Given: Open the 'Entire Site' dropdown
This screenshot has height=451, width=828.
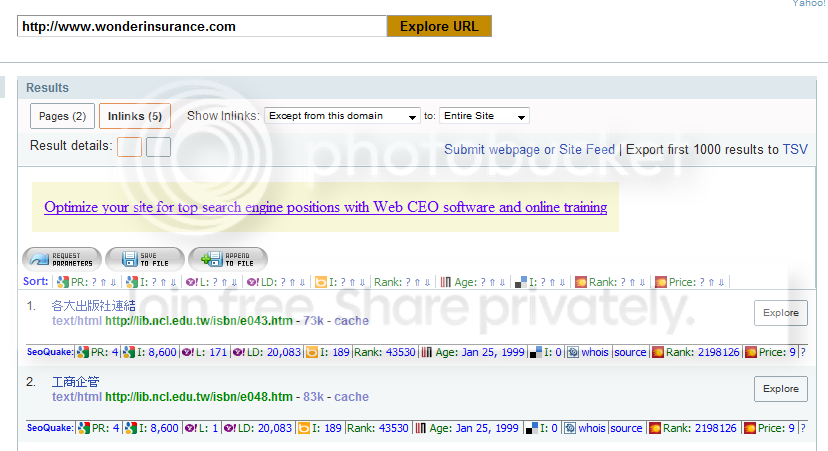Looking at the screenshot, I should click(484, 116).
